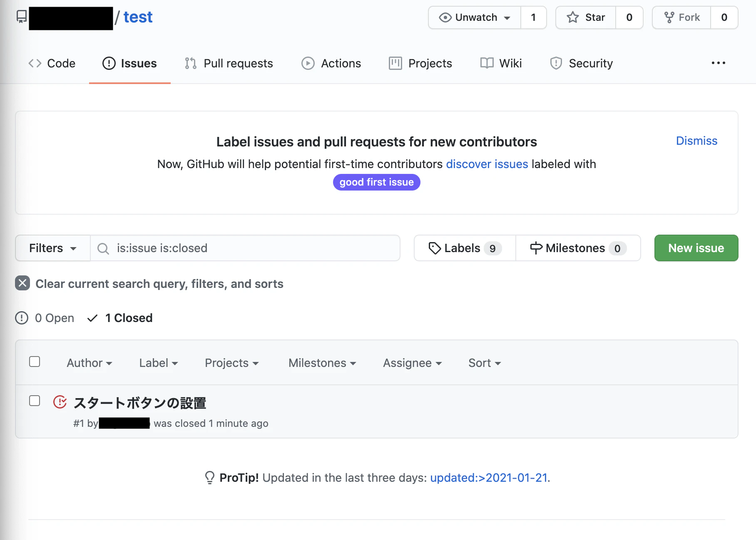This screenshot has width=756, height=540.
Task: Click the watchers count 1
Action: (x=533, y=17)
